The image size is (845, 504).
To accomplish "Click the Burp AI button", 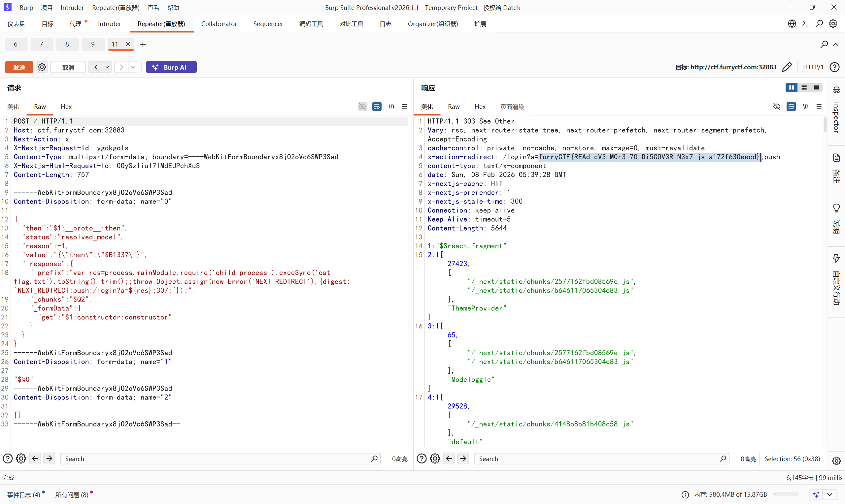I will click(x=171, y=67).
